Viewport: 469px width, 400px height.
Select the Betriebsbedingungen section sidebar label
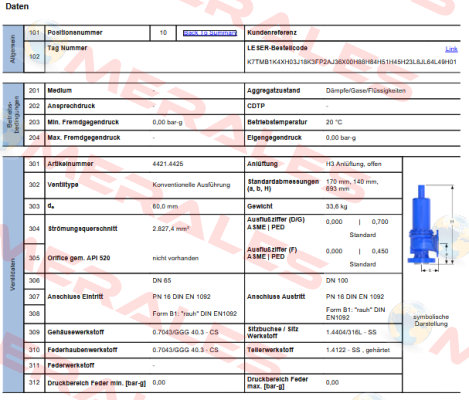coord(13,115)
